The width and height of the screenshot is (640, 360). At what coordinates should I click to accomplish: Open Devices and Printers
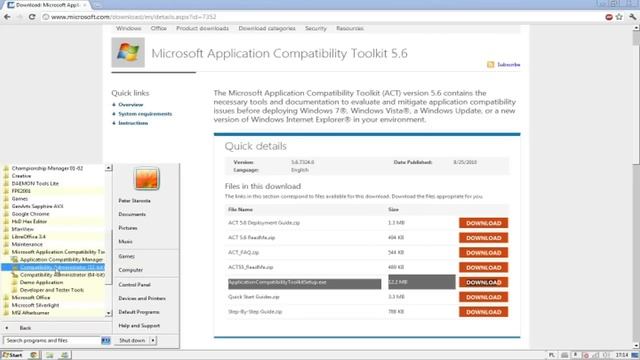coord(142,298)
